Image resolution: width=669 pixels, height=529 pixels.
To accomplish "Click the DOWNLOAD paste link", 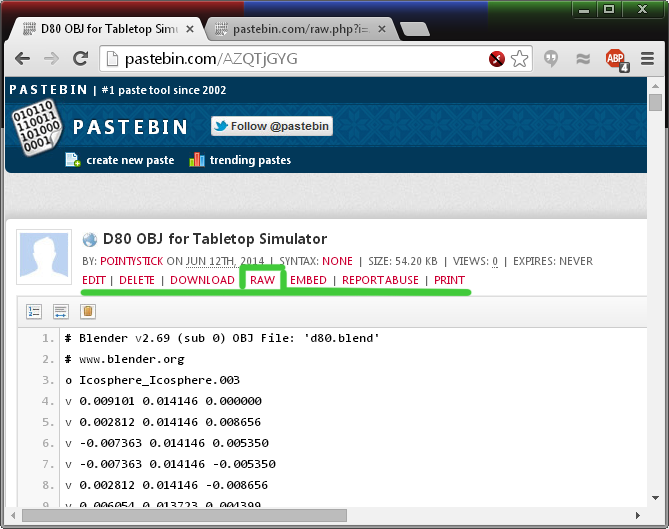I will (x=202, y=280).
